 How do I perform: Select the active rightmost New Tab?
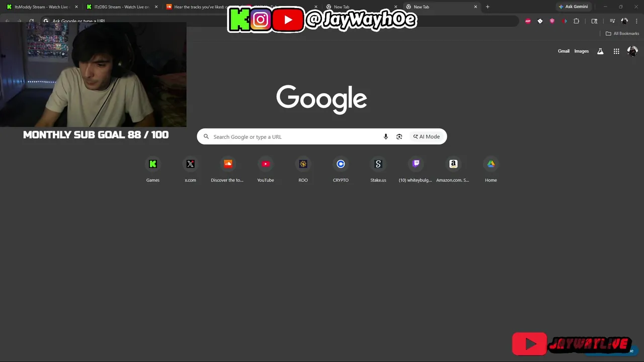tap(441, 7)
